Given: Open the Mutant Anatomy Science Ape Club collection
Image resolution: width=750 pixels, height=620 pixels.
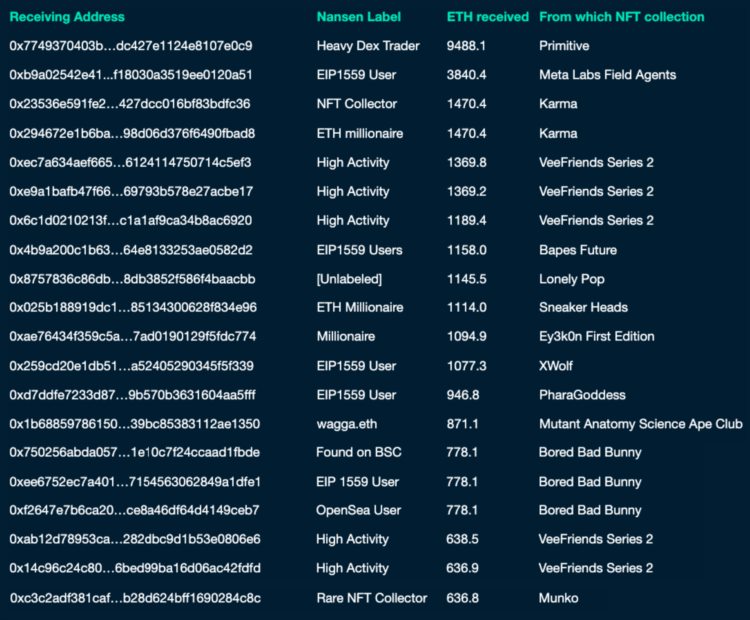Looking at the screenshot, I should point(640,424).
